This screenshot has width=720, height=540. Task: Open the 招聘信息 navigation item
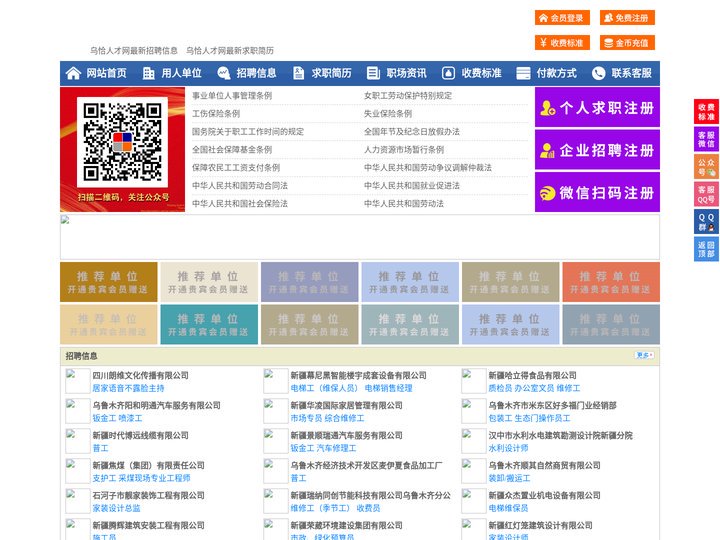click(256, 73)
